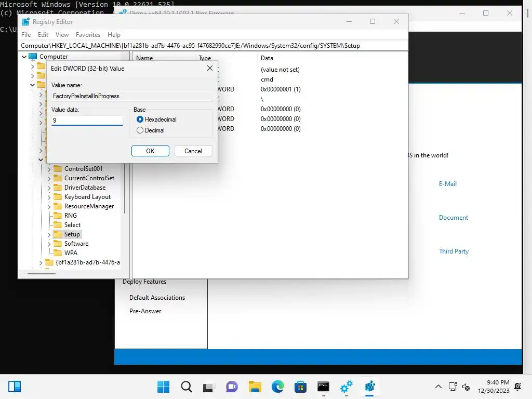Click the '(value not set)' data cell
The width and height of the screenshot is (532, 399).
pos(280,70)
